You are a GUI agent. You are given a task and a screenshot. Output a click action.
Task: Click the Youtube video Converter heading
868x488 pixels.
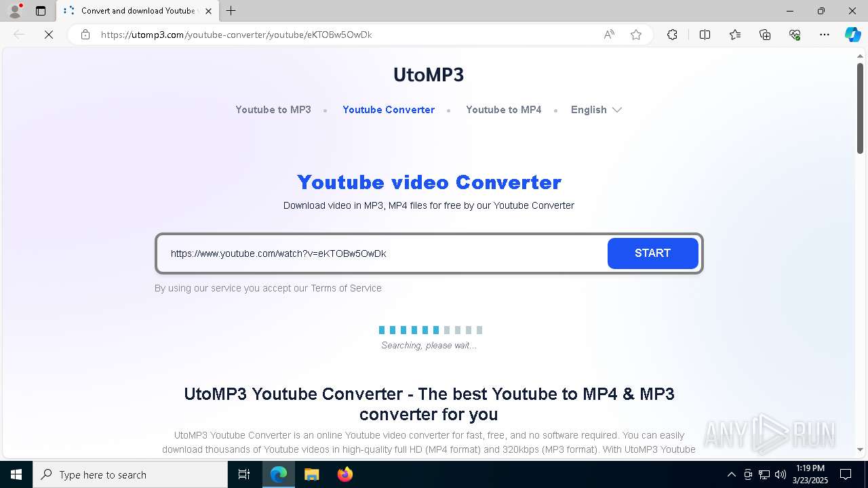[x=429, y=182]
